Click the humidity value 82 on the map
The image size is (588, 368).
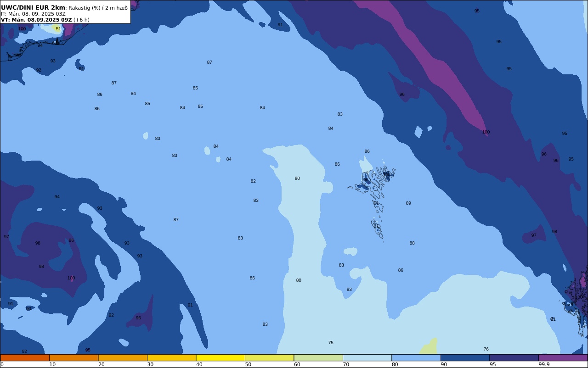click(x=253, y=181)
